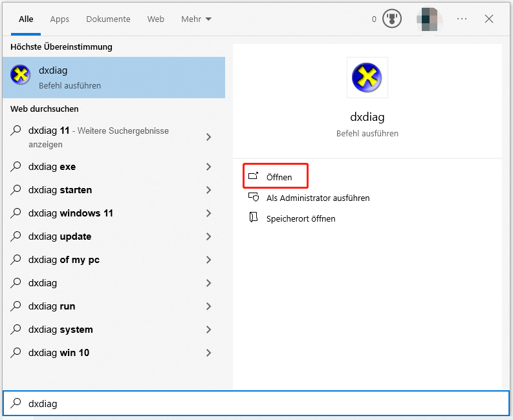Click the Öffnen launch icon
The width and height of the screenshot is (513, 420).
tap(253, 176)
